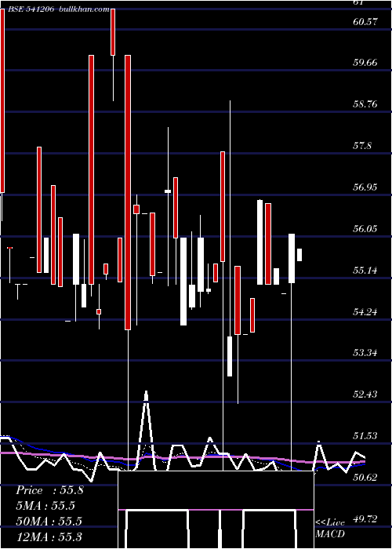Click the 56.95 price axis label
The height and width of the screenshot is (549, 392).
(x=365, y=187)
